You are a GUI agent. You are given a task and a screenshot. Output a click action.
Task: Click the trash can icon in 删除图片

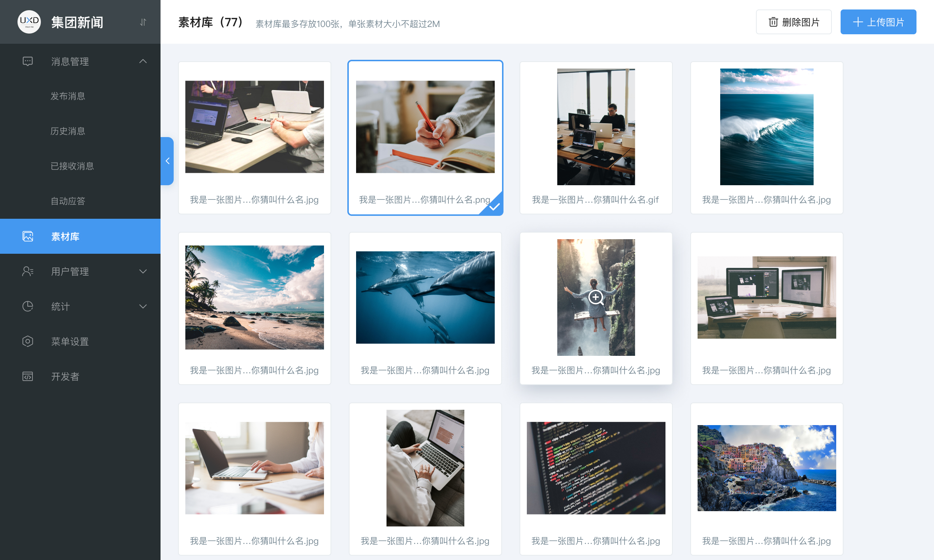click(773, 22)
